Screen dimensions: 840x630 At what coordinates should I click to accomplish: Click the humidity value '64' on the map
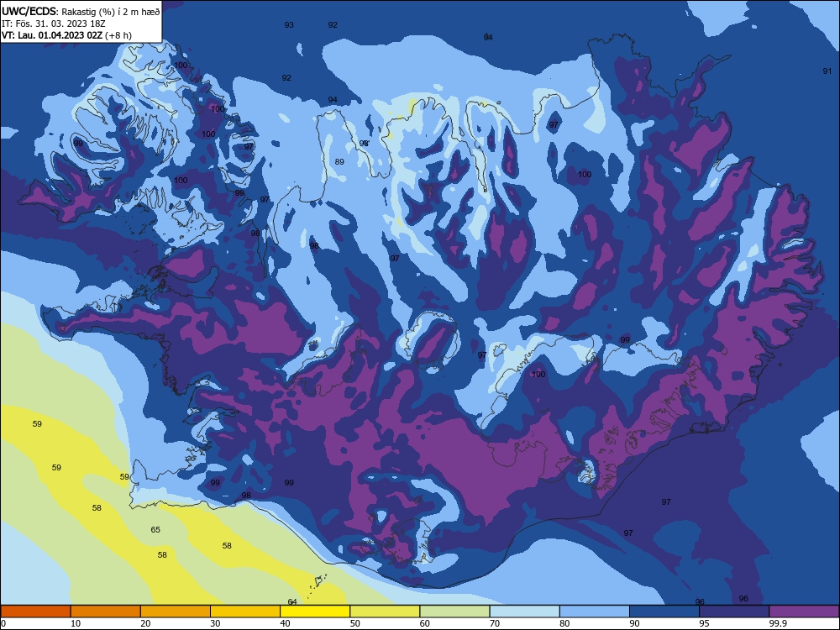(292, 601)
